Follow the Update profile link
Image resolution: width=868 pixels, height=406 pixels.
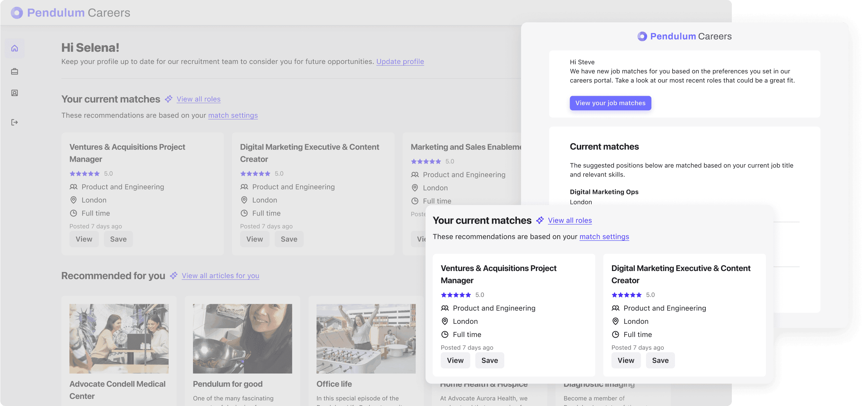tap(400, 62)
